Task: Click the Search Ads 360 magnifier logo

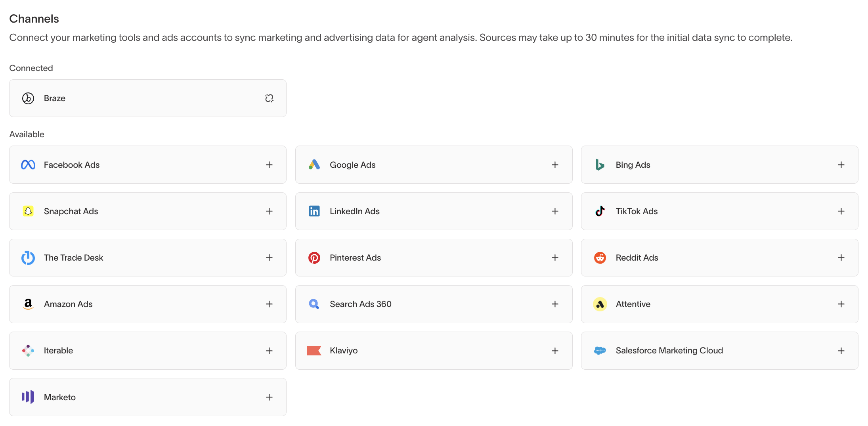Action: click(314, 304)
